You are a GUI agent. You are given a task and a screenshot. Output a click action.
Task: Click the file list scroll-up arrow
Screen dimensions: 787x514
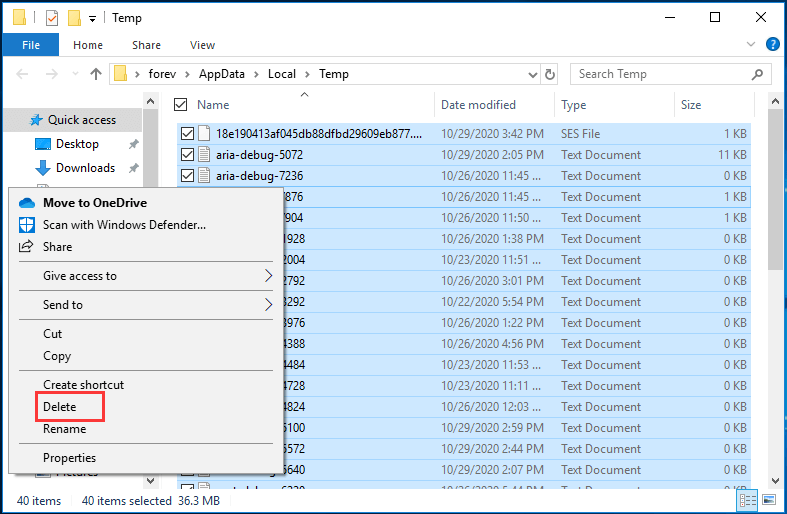(775, 101)
